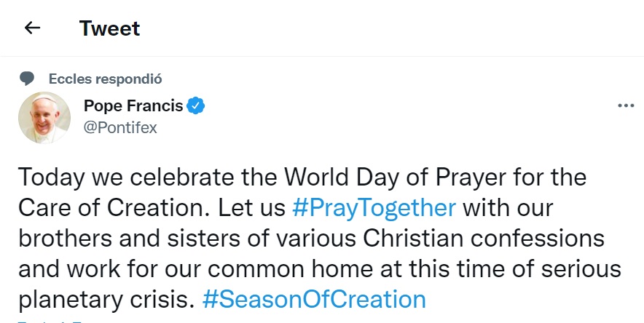Open the more options ellipsis menu
The image size is (644, 323).
[626, 105]
